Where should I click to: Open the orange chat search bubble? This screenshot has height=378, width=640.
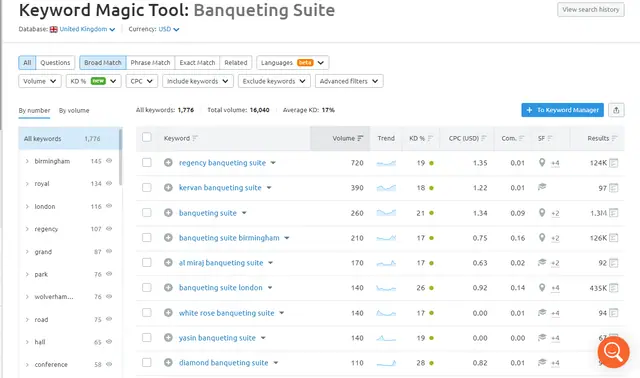[x=613, y=352]
